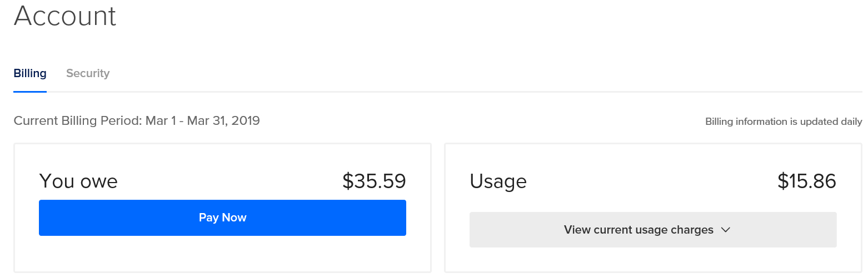Click blank area right of Account heading

pos(445,17)
